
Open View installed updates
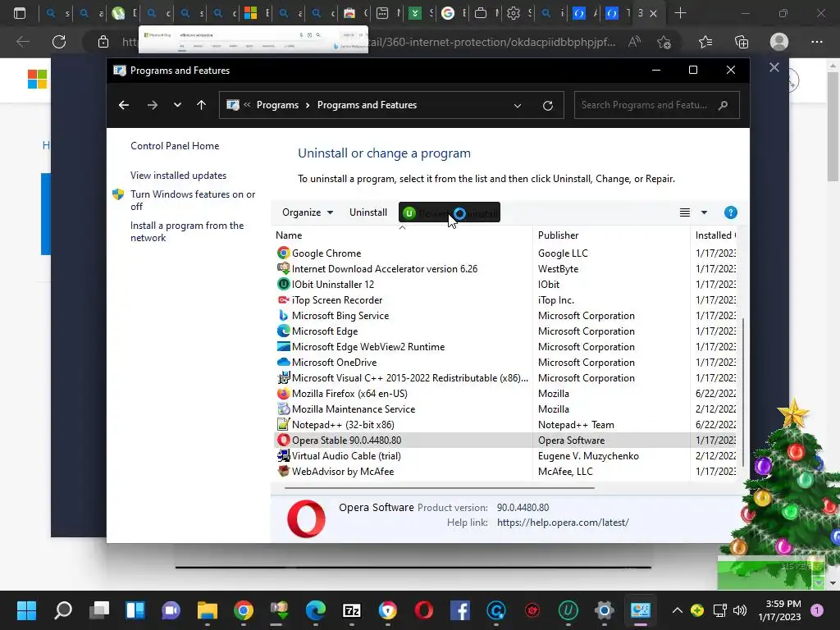pyautogui.click(x=178, y=176)
